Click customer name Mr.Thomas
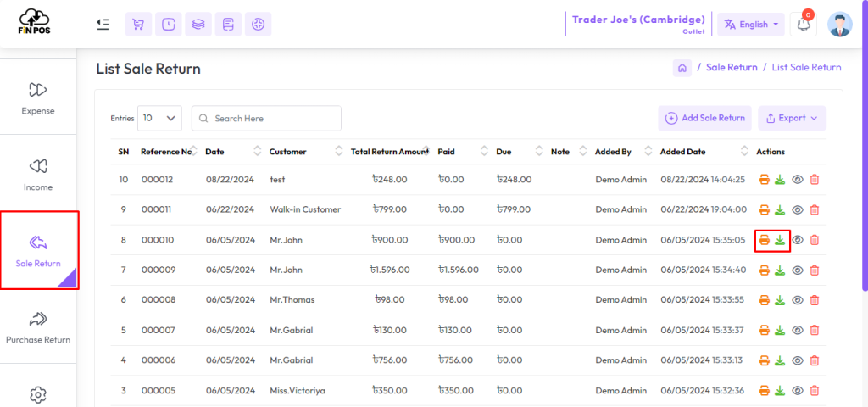The height and width of the screenshot is (407, 868). (292, 300)
